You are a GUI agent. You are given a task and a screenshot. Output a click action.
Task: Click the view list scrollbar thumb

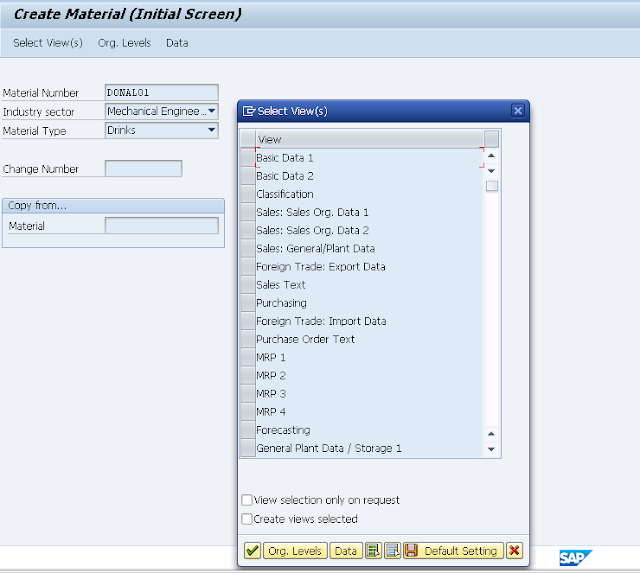pos(492,186)
